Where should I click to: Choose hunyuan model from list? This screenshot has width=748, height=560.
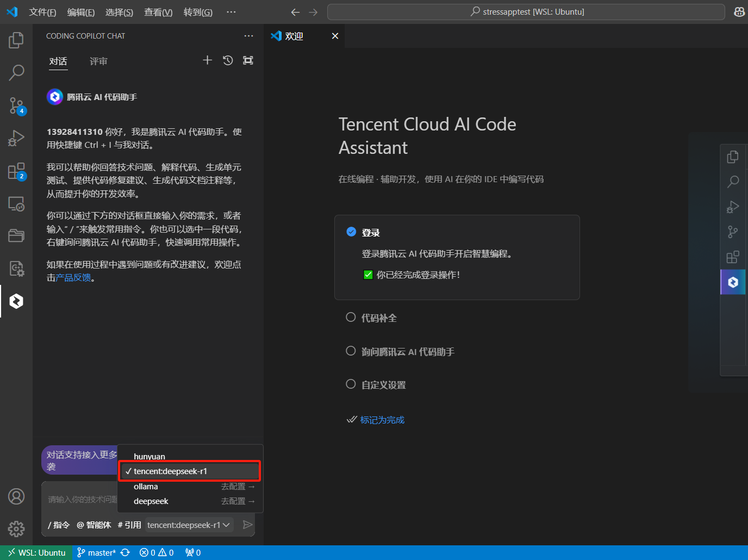pyautogui.click(x=190, y=456)
